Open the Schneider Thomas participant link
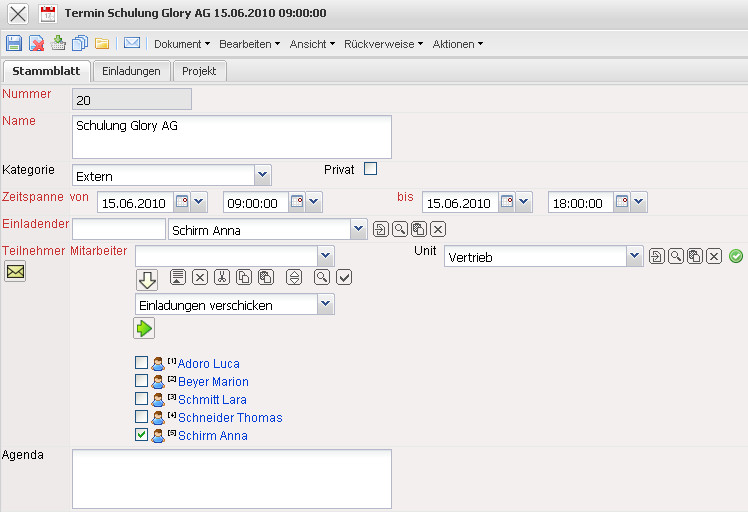Viewport: 748px width, 512px height. tap(230, 418)
